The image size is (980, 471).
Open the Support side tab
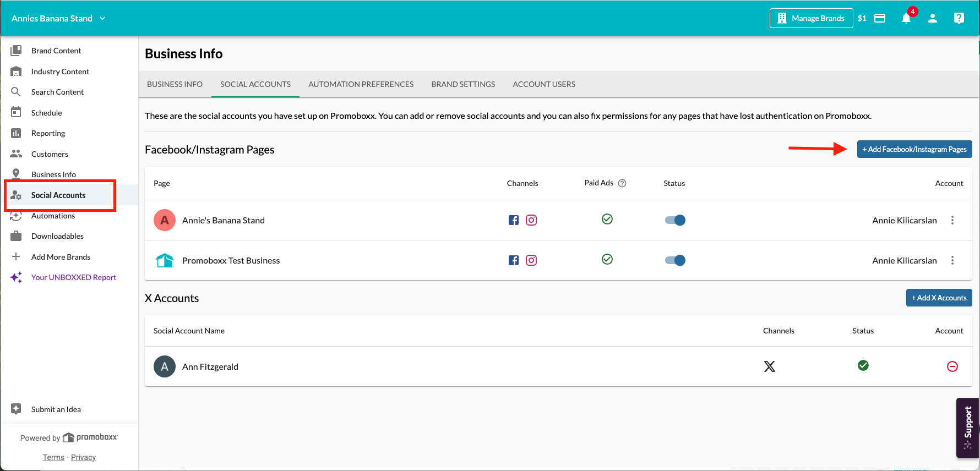967,428
